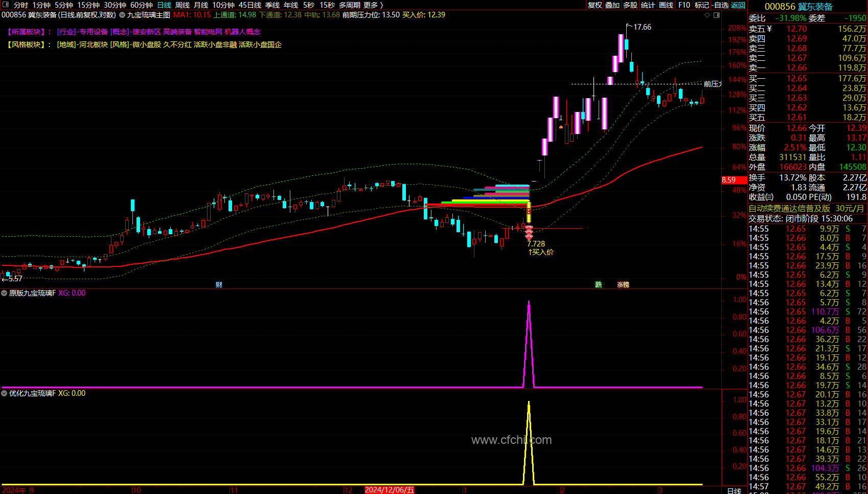
Task: Click the 叠加 overlay toolbar button
Action: click(612, 5)
